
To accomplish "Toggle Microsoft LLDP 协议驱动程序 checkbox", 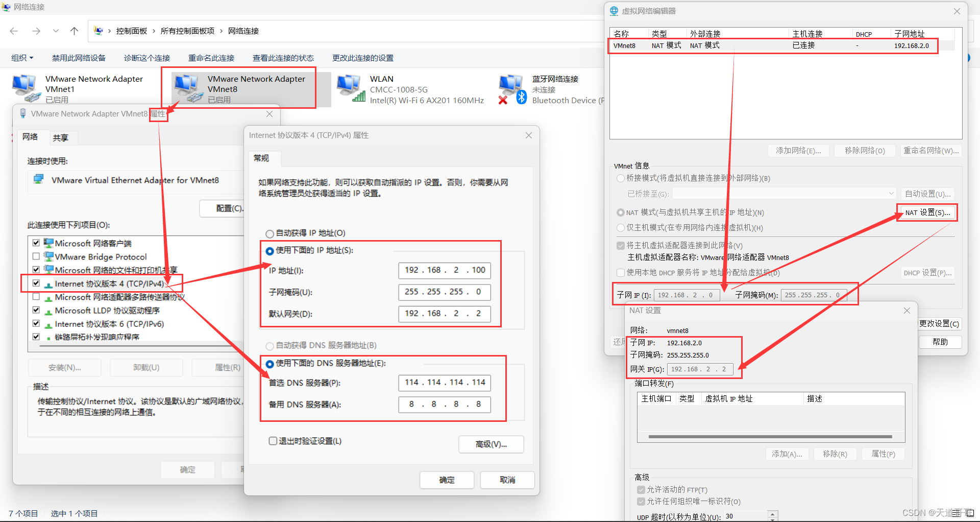I will pos(36,310).
